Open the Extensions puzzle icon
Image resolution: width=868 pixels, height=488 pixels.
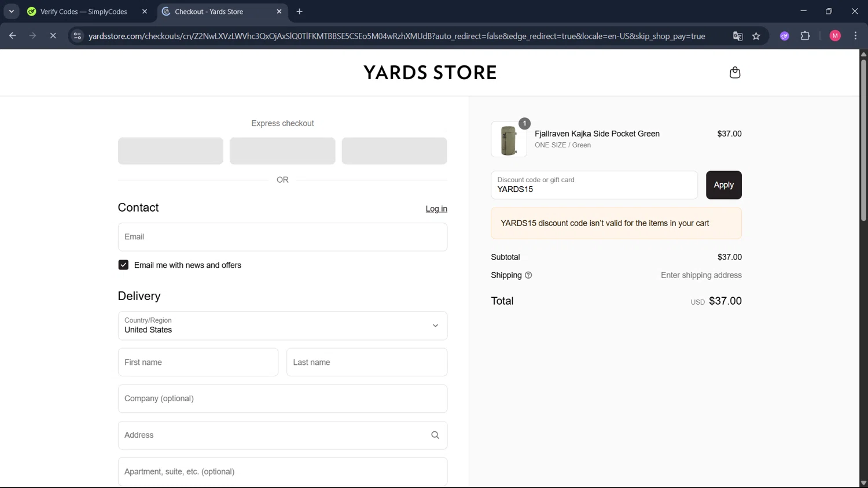[806, 36]
